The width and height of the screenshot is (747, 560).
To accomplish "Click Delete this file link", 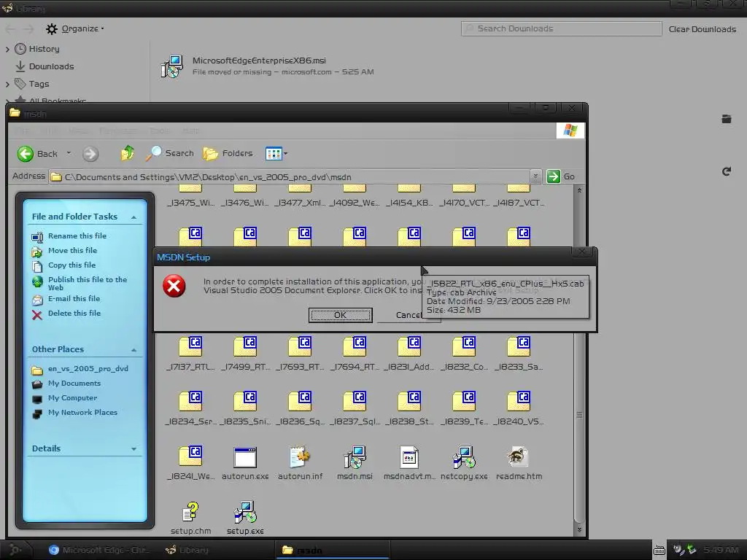I will click(x=74, y=314).
